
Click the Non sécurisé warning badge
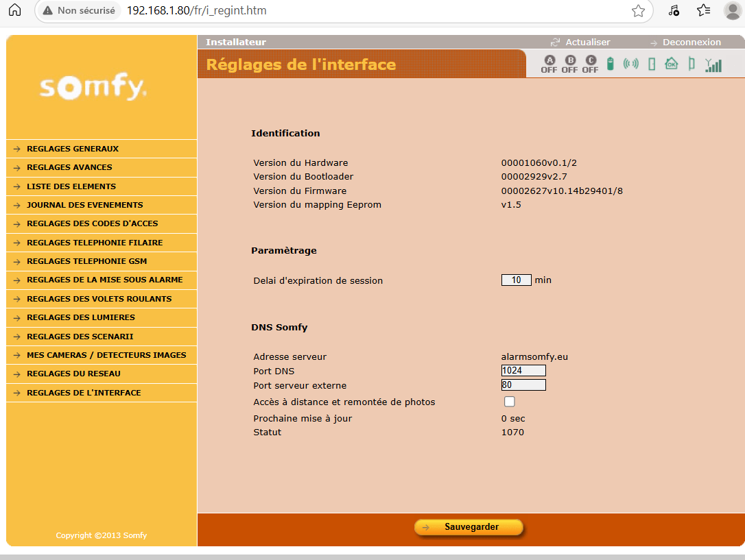pos(79,10)
